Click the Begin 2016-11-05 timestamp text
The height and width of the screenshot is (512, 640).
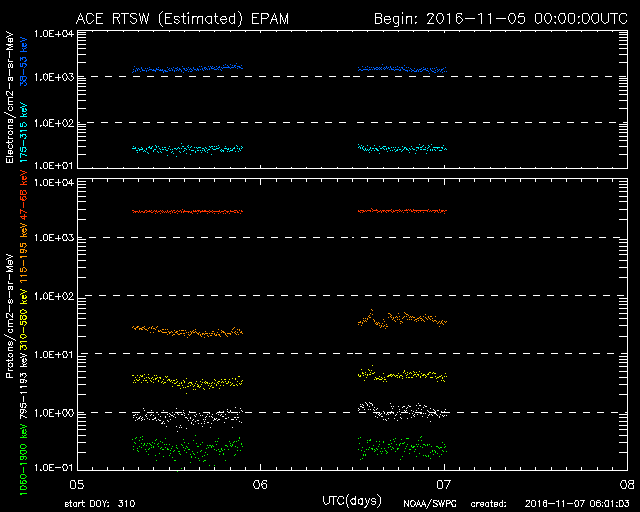point(499,19)
